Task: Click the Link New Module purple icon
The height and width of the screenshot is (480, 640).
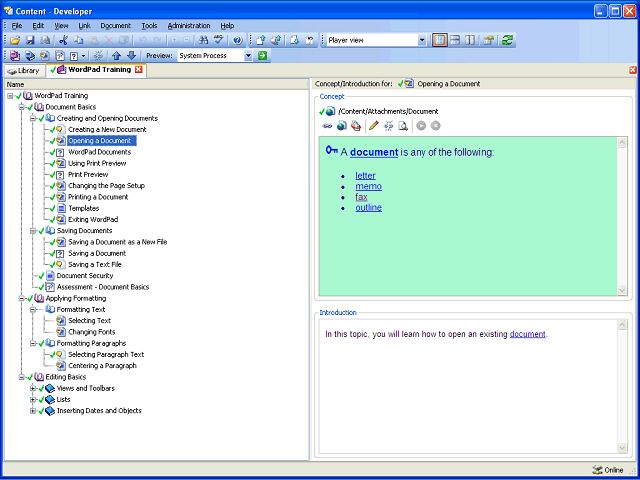Action: [15, 56]
